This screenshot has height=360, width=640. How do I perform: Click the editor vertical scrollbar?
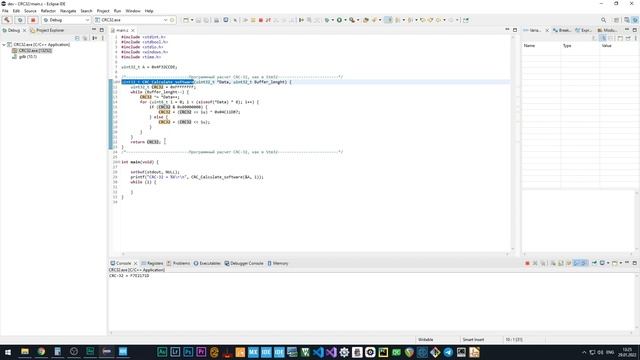513,143
